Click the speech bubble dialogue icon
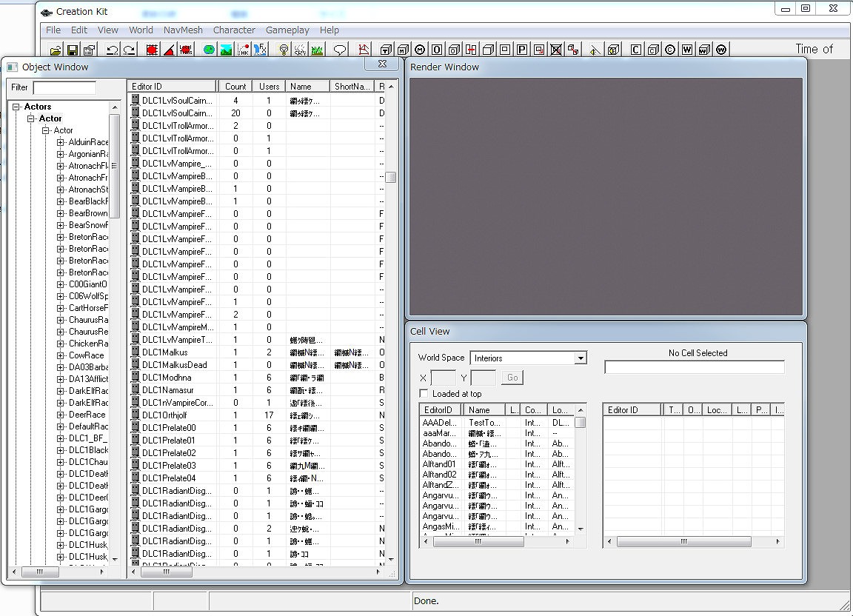This screenshot has height=616, width=853. 340,50
